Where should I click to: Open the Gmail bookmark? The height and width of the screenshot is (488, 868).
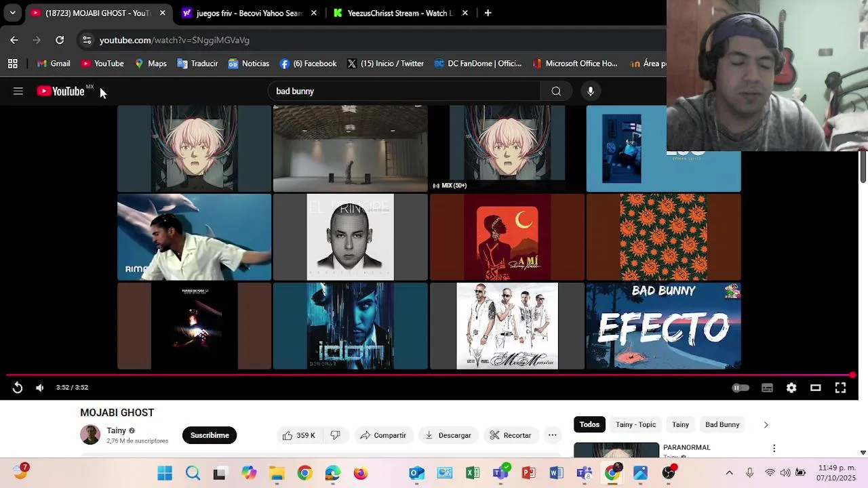click(54, 64)
